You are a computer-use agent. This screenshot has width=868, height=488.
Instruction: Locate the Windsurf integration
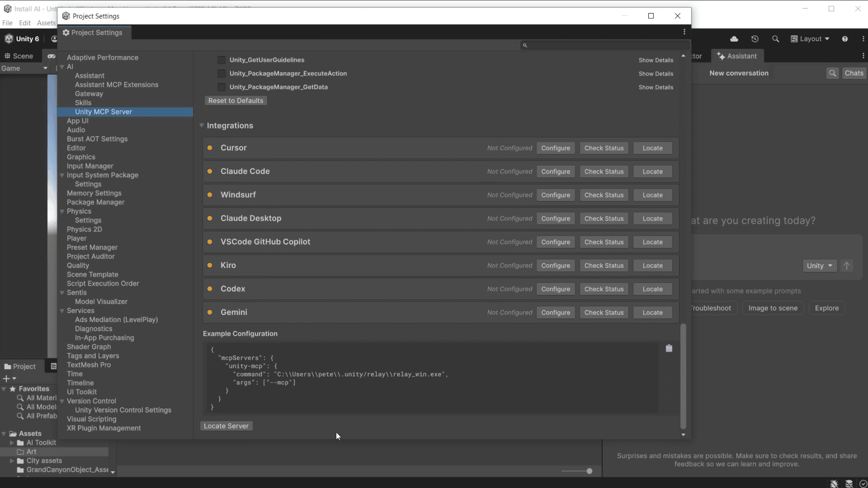[652, 195]
